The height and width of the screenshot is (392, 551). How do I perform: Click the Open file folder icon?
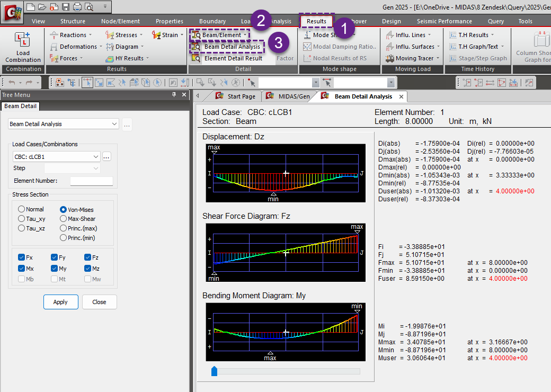coord(42,7)
